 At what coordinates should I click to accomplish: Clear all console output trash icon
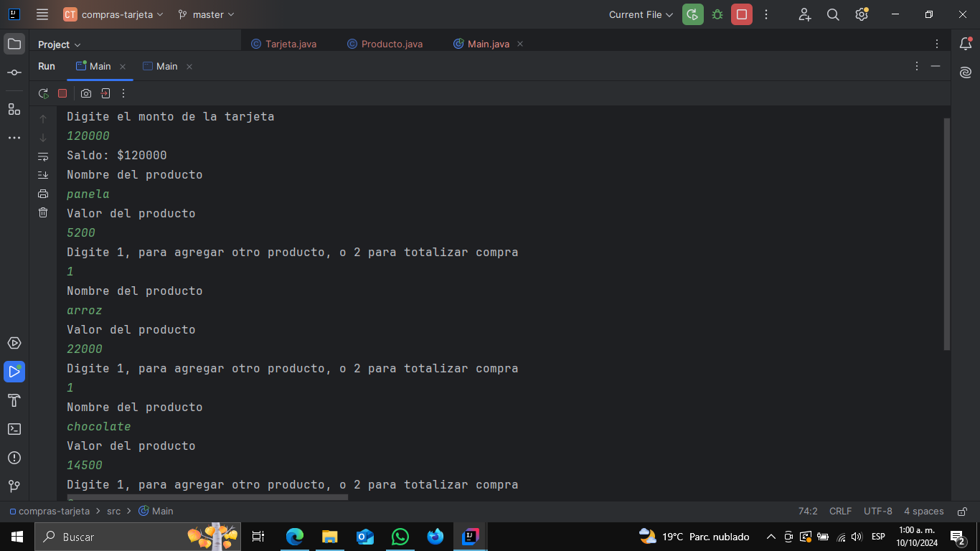coord(43,212)
